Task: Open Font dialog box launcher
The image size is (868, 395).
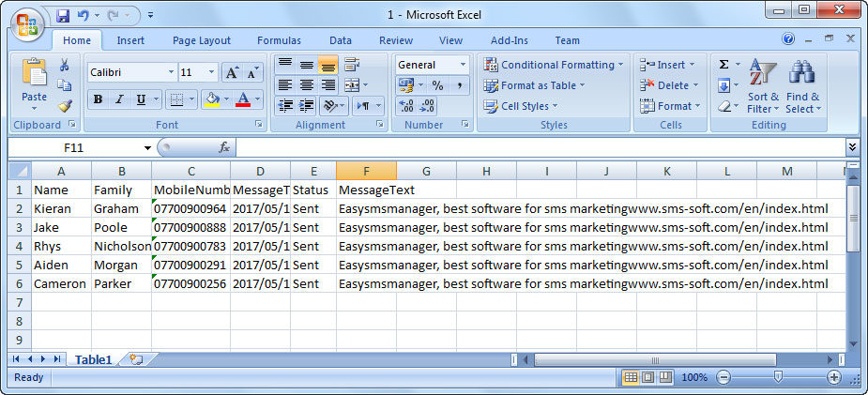Action: click(x=258, y=125)
